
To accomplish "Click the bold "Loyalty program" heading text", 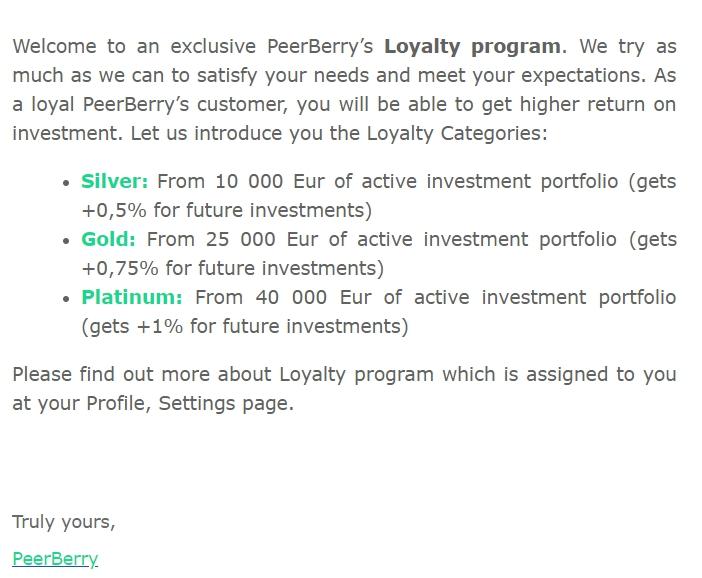I will point(472,46).
